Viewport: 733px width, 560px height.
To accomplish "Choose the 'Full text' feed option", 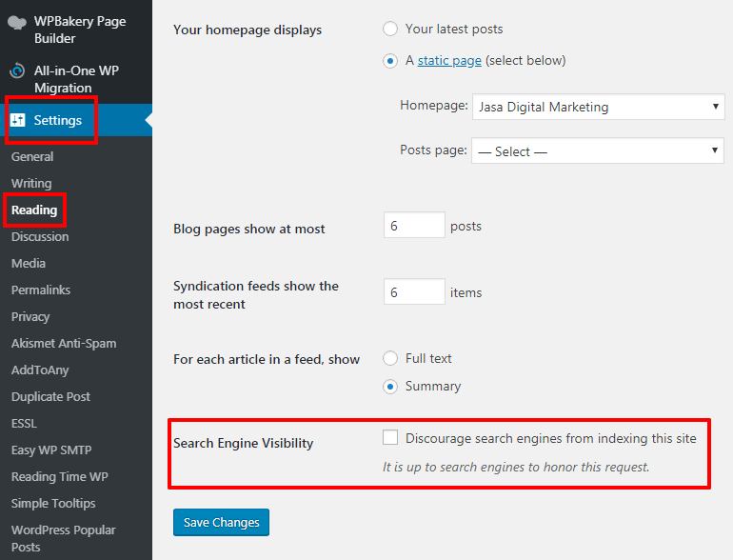I will pos(390,359).
